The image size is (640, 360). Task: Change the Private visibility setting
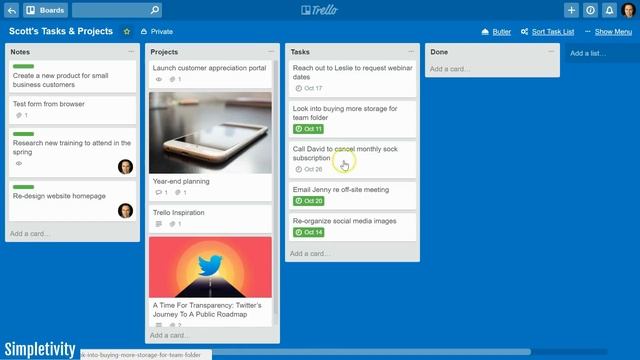(x=157, y=31)
